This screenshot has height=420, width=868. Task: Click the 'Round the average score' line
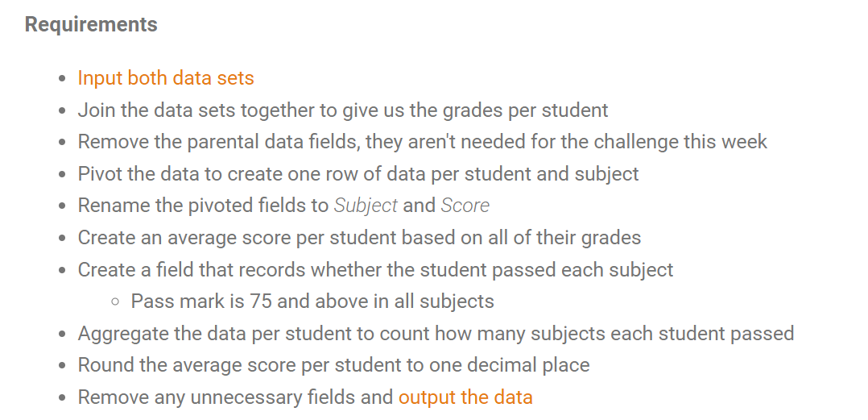pyautogui.click(x=333, y=365)
